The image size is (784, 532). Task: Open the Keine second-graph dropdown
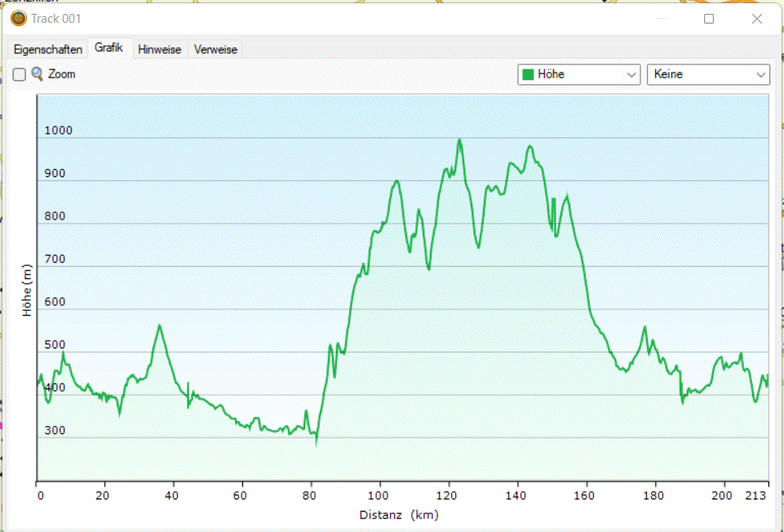point(707,74)
